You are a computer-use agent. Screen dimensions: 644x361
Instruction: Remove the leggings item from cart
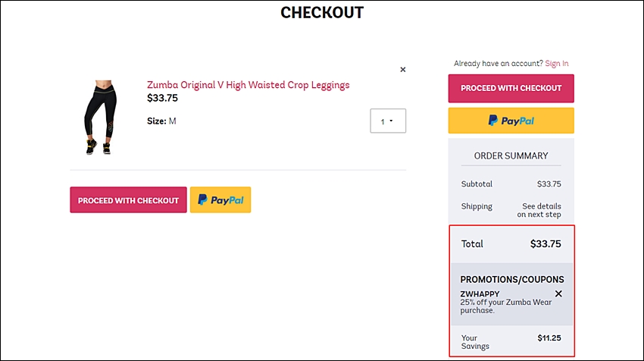tap(403, 70)
